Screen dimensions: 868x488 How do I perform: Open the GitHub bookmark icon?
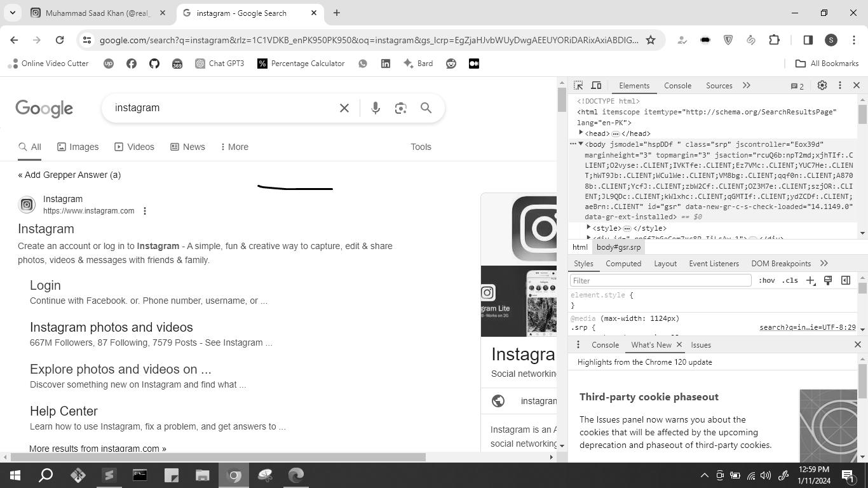(x=154, y=64)
